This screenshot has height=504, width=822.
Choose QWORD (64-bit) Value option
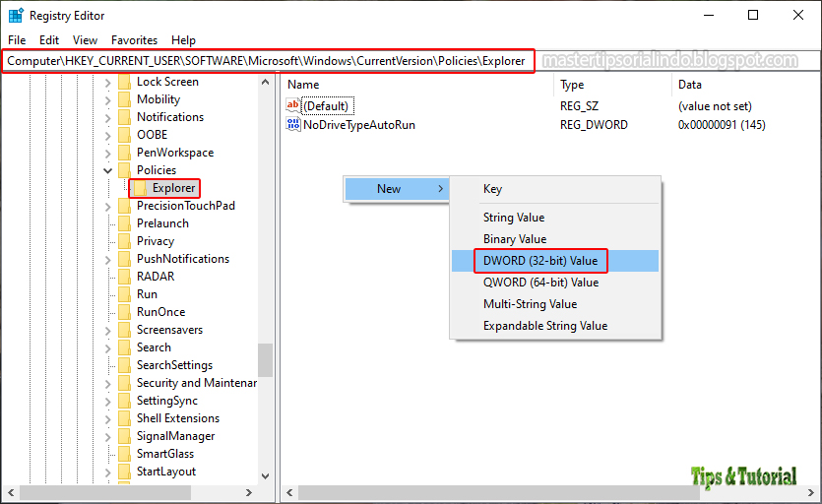tap(555, 283)
